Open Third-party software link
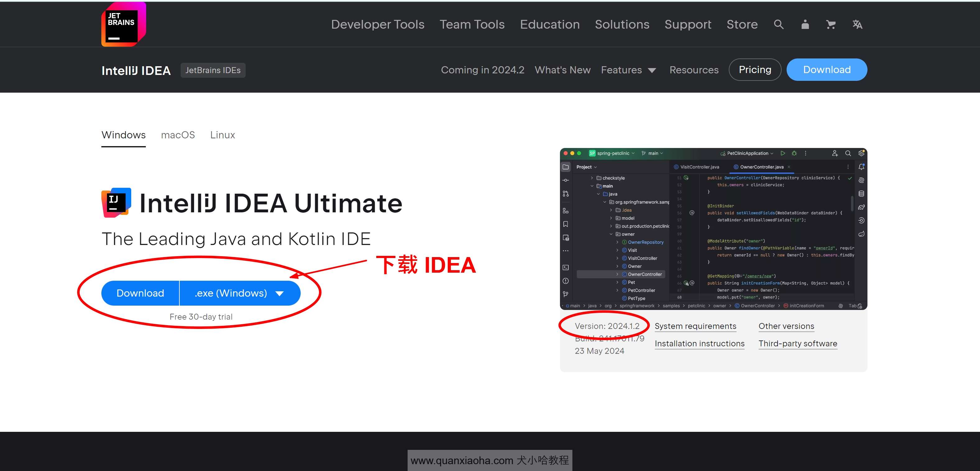 pos(798,344)
